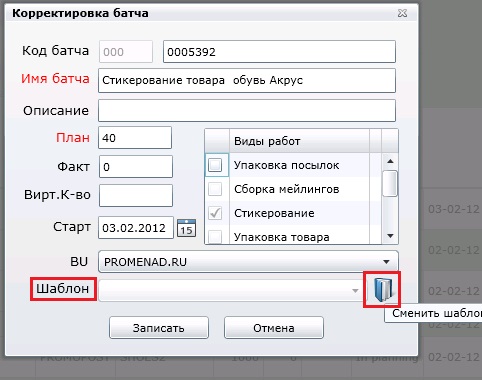
Task: Click the План red label
Action: coord(73,138)
